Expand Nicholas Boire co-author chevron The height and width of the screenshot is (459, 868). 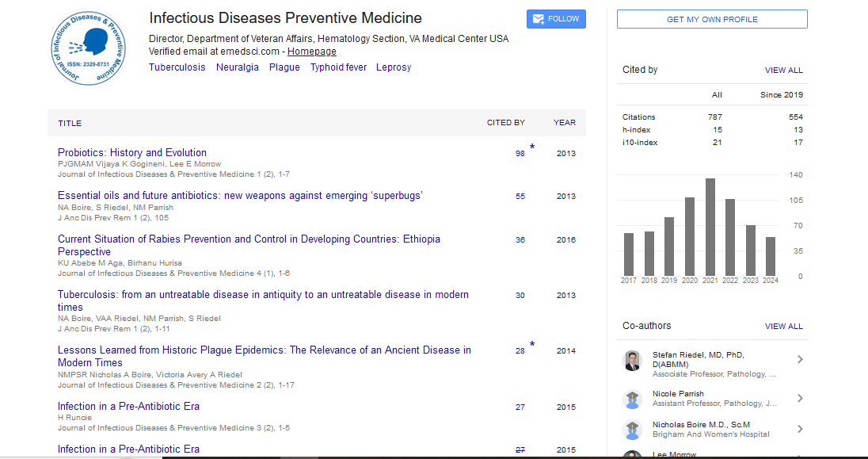tap(800, 429)
